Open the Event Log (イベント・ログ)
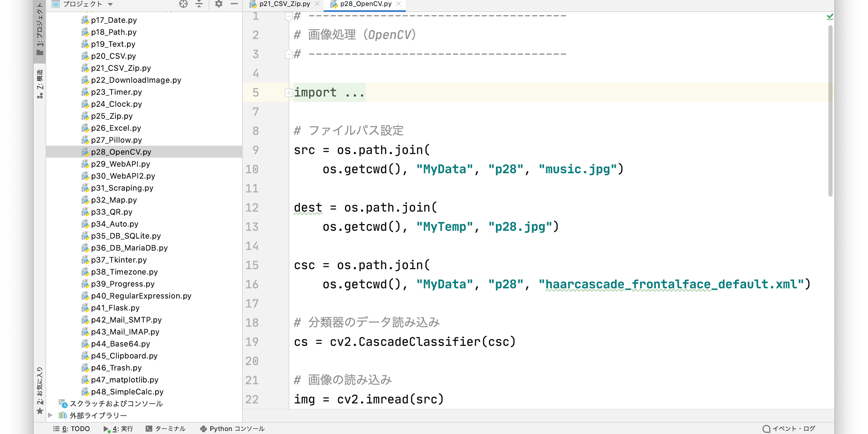Screen dimensions: 868x434 pos(789,429)
